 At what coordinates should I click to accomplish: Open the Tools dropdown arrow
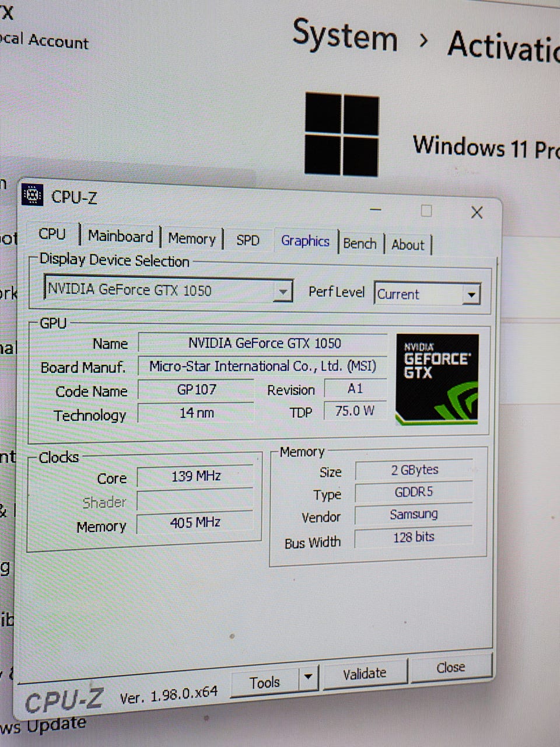point(308,679)
